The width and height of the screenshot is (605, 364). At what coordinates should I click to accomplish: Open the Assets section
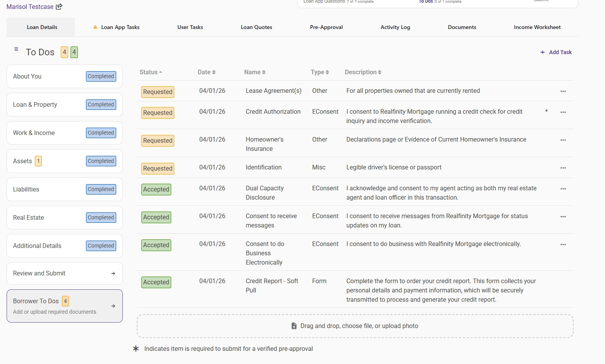65,161
